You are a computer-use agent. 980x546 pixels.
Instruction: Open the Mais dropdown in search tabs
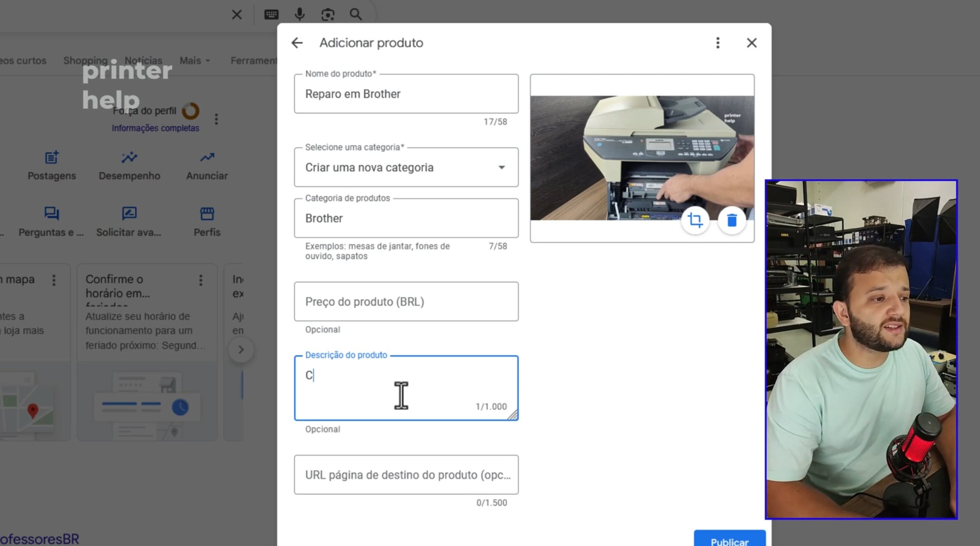[x=194, y=61]
